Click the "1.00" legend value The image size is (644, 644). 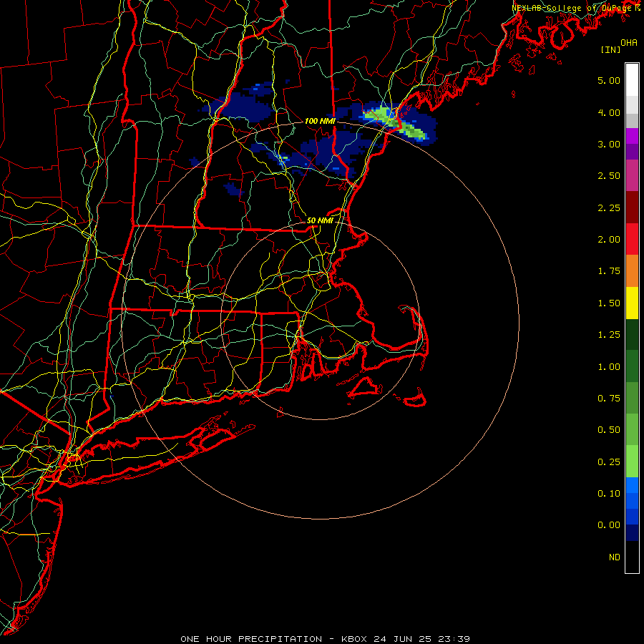(609, 367)
